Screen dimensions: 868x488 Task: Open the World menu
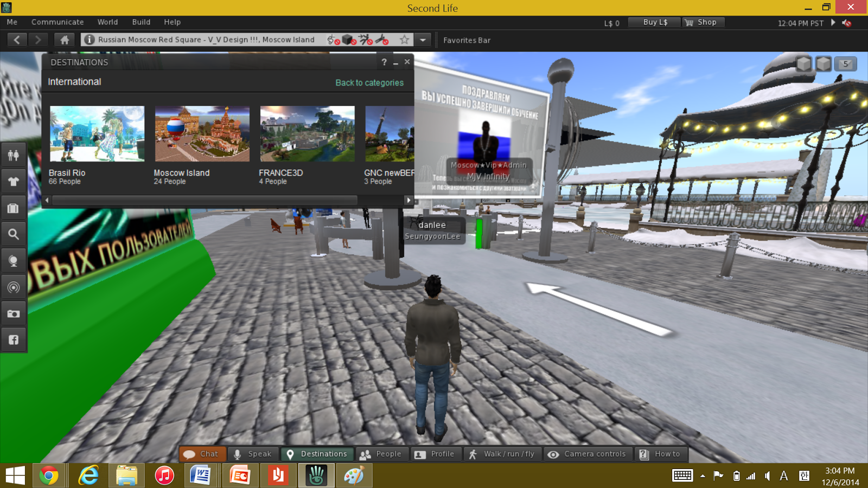[x=107, y=22]
